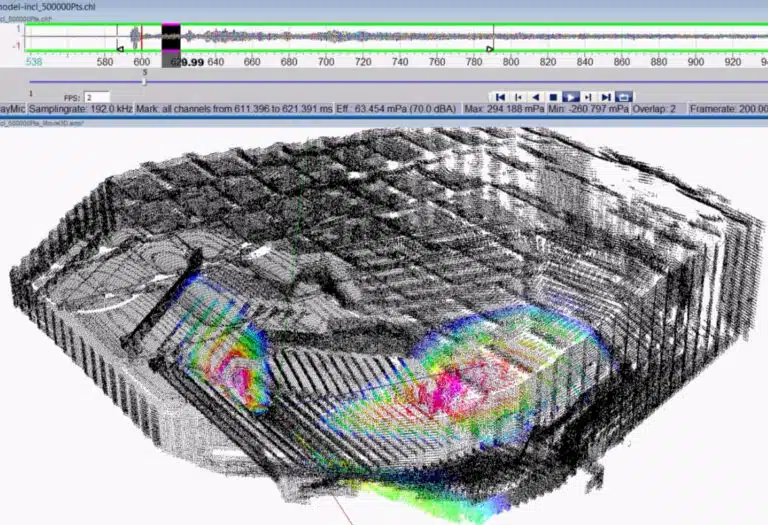
Task: Click the black selected time window
Action: pyautogui.click(x=171, y=38)
